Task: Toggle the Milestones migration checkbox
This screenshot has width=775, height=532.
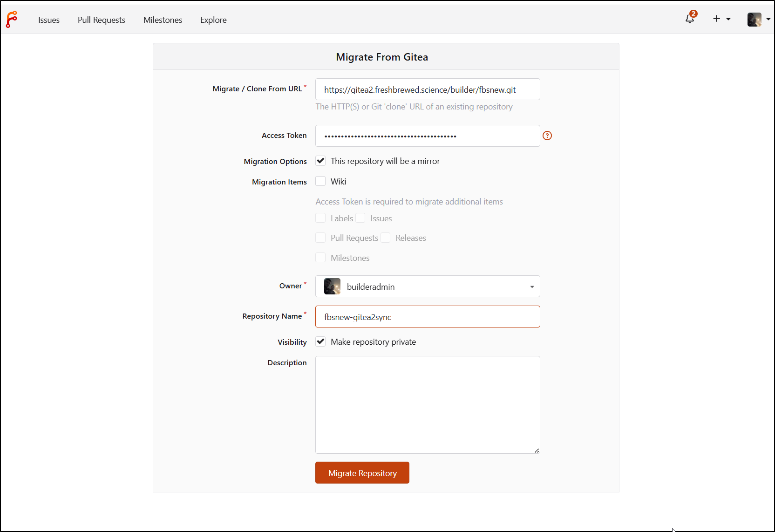Action: tap(320, 258)
